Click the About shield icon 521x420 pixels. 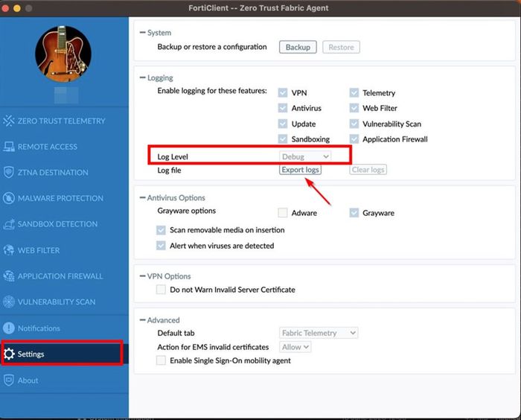click(x=9, y=380)
